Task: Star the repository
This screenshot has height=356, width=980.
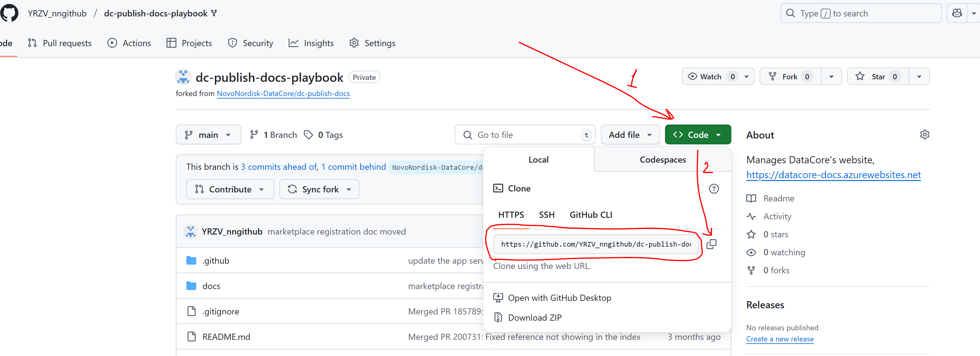Action: [878, 77]
